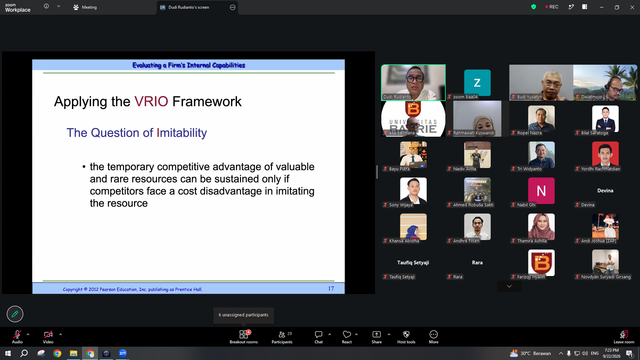The image size is (640, 360).
Task: Select Andhre Fitran's participant tile
Action: (x=477, y=227)
